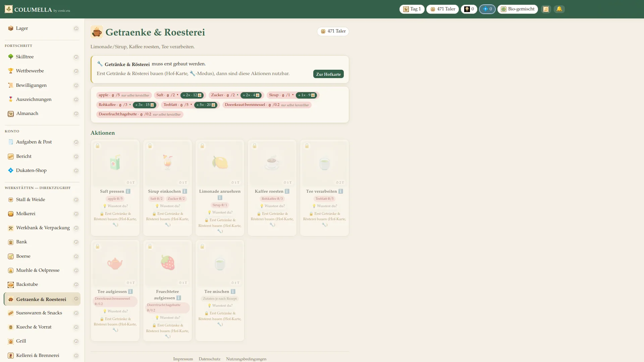Toggle the music note icon in header
Viewport: 644px width, 362px height.
click(546, 9)
